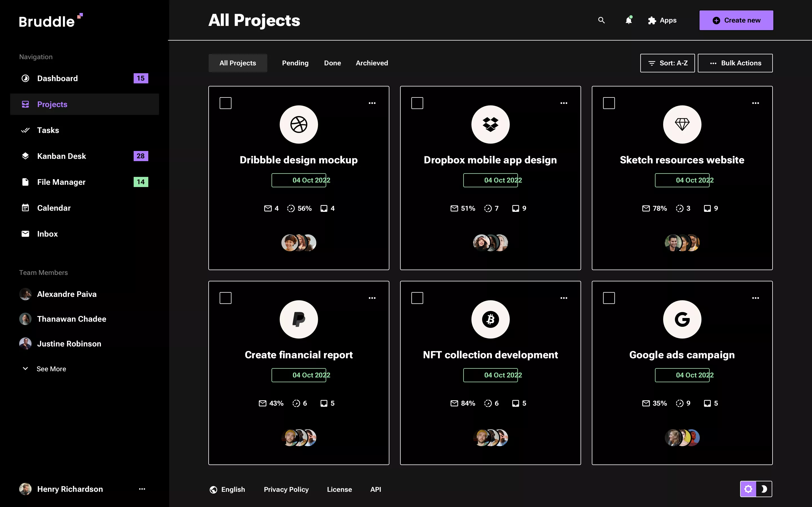The image size is (812, 507).
Task: Check the Sketch resources website project checkbox
Action: click(609, 103)
